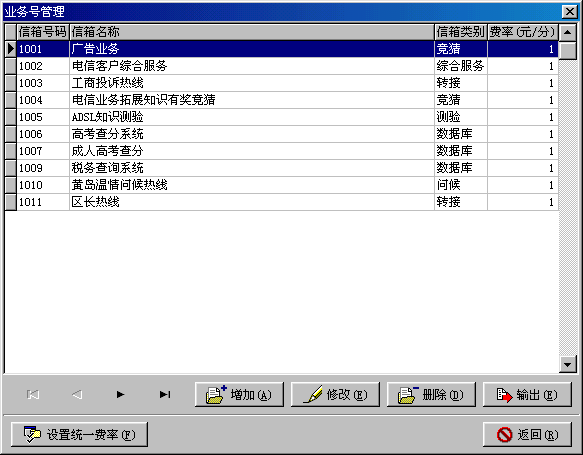Screen dimensions: 583x455
Task: Click the 返回(R) return button
Action: (527, 434)
